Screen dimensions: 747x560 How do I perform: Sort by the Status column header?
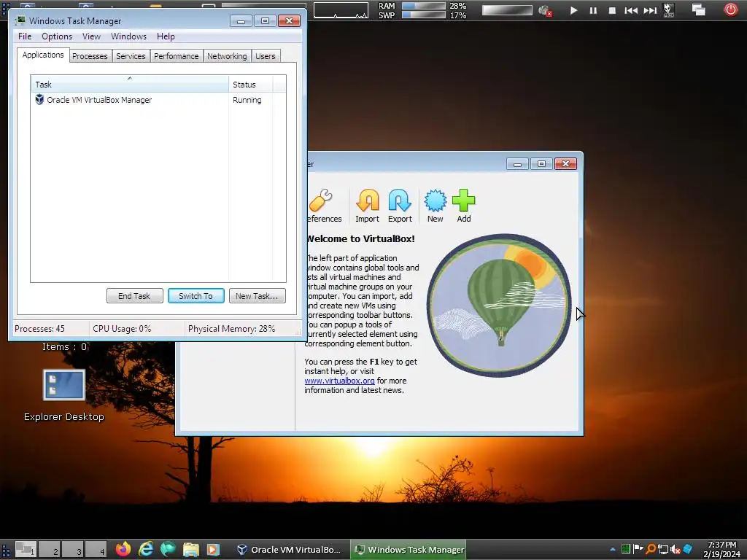pos(251,85)
